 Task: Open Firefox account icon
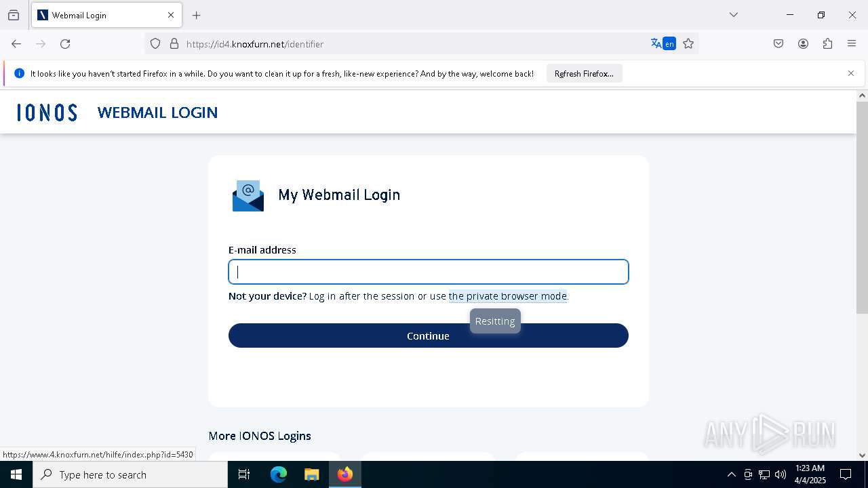(803, 44)
